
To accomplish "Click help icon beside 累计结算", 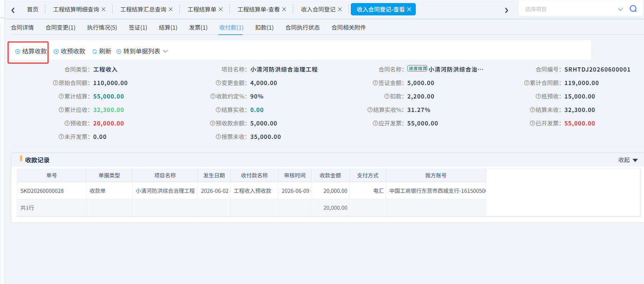I will (x=61, y=96).
